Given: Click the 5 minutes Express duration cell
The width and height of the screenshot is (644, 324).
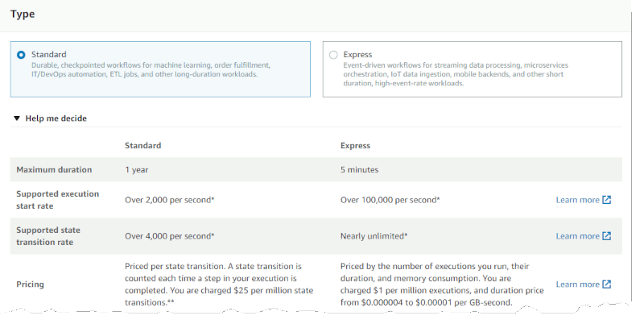Looking at the screenshot, I should (359, 170).
